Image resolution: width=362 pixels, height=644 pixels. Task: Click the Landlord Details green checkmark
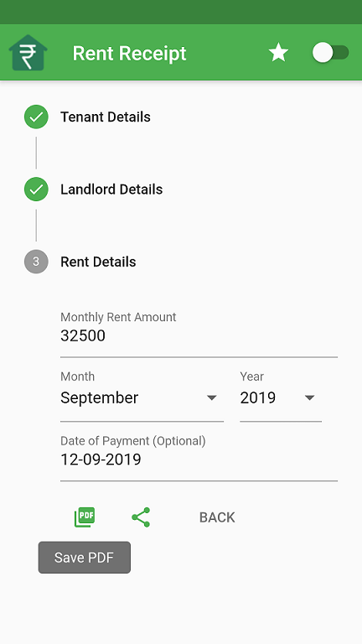point(36,190)
